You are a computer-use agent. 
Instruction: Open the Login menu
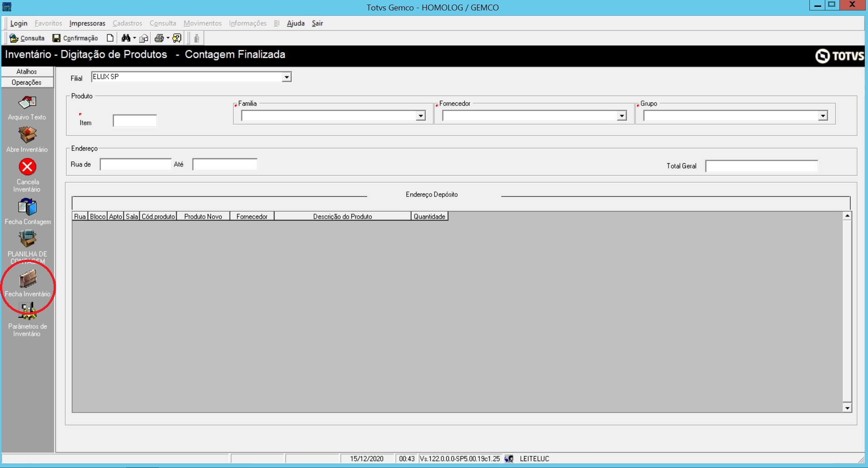tap(19, 23)
